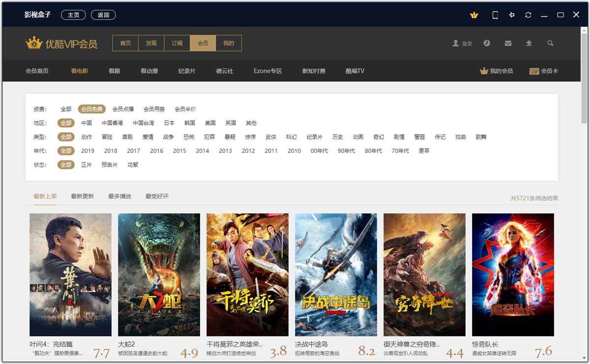The image size is (590, 364).
Task: Open the 穷奇降世 movie poster
Action: coord(424,275)
